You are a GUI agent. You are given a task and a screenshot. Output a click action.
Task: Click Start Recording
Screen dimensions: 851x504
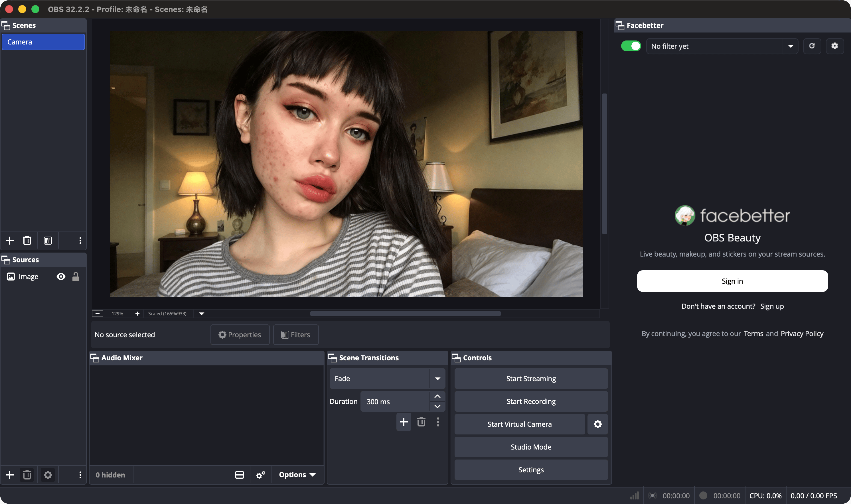[x=531, y=401]
